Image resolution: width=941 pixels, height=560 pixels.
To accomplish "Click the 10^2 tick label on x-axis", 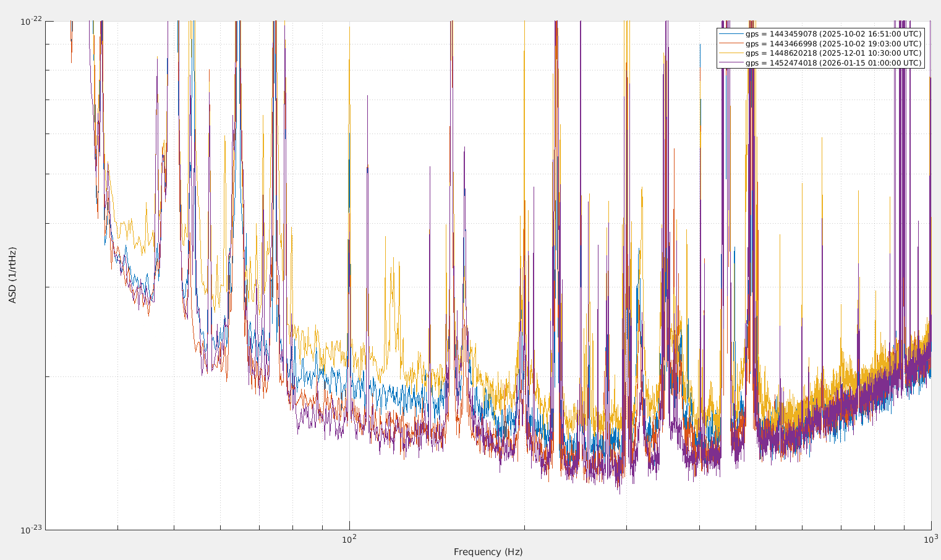I will coord(349,538).
